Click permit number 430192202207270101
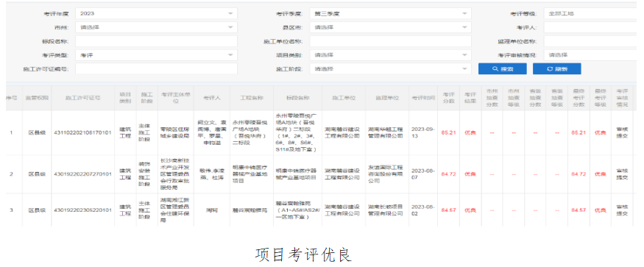The image size is (644, 267). (83, 174)
